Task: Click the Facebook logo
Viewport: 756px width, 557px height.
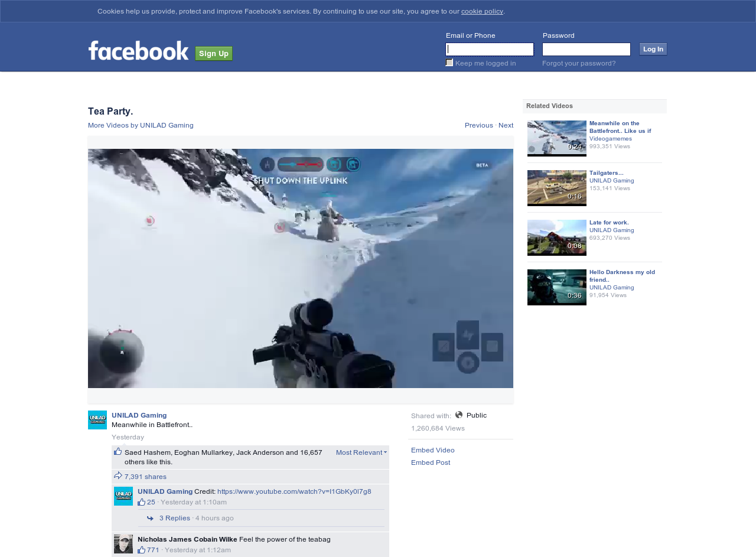Action: point(138,50)
